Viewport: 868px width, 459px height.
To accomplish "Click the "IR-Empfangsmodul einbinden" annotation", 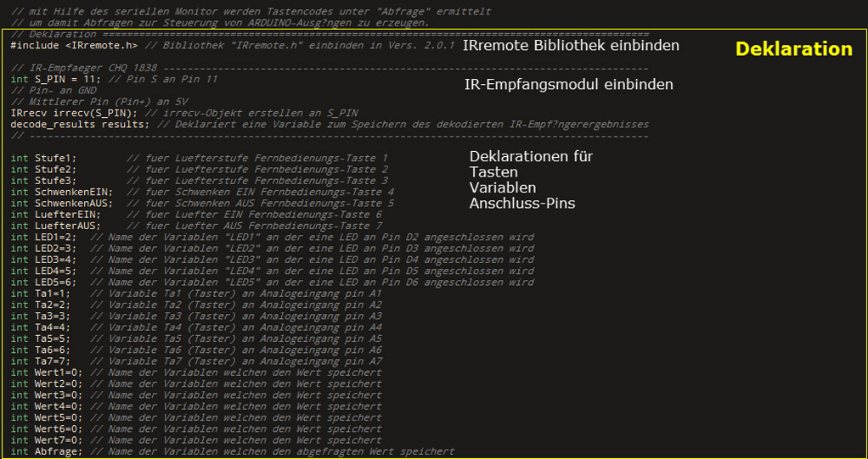I will pos(568,84).
